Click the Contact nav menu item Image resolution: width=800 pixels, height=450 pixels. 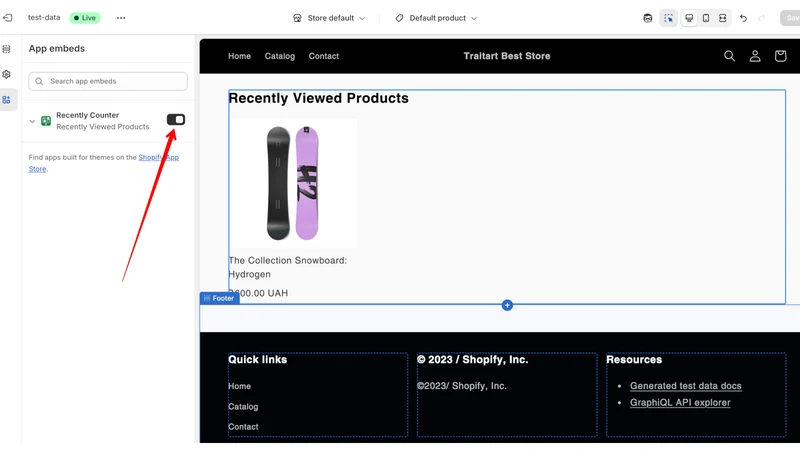pyautogui.click(x=323, y=56)
